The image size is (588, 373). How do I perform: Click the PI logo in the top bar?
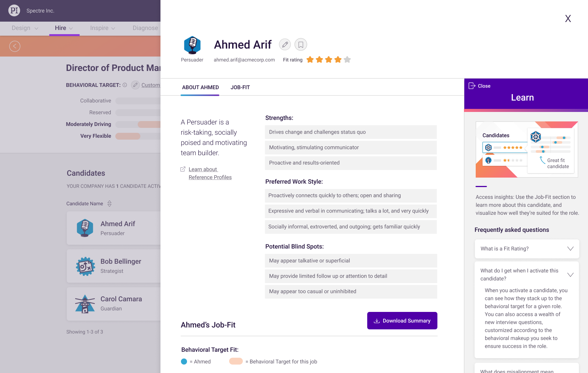14,11
